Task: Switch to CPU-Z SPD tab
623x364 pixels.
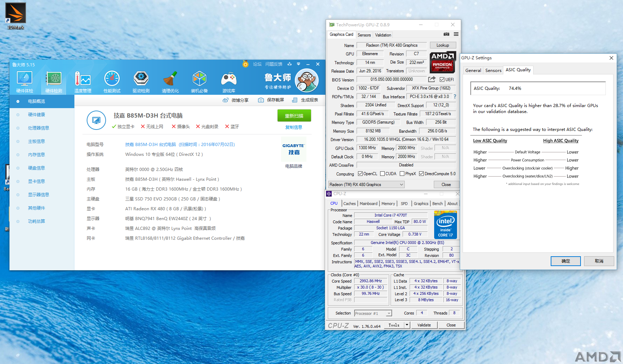Action: click(x=404, y=204)
